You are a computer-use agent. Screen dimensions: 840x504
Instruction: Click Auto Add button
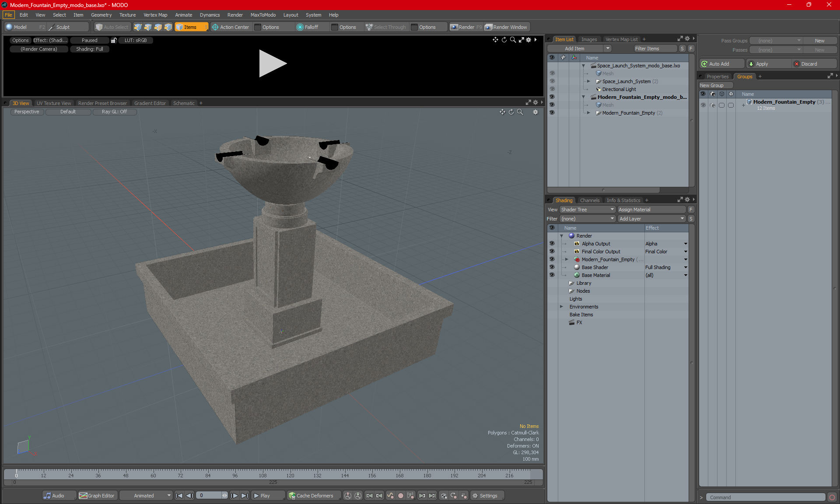(x=721, y=64)
